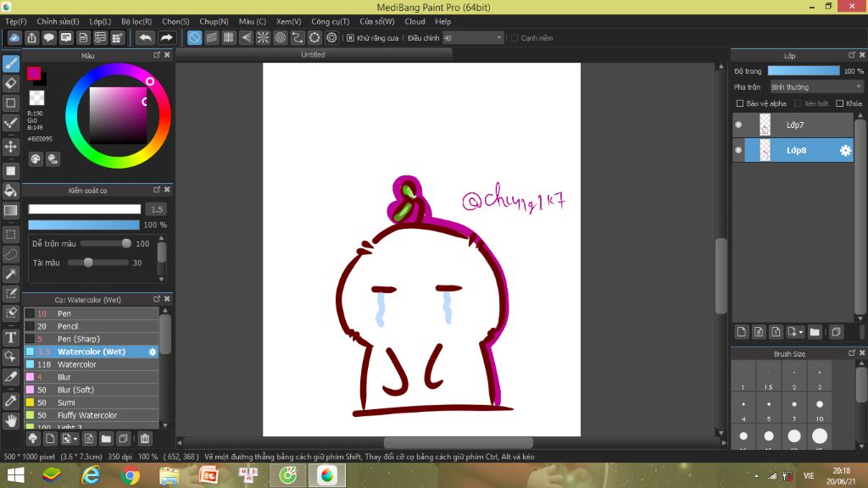Click the Undo arrow

coord(145,37)
